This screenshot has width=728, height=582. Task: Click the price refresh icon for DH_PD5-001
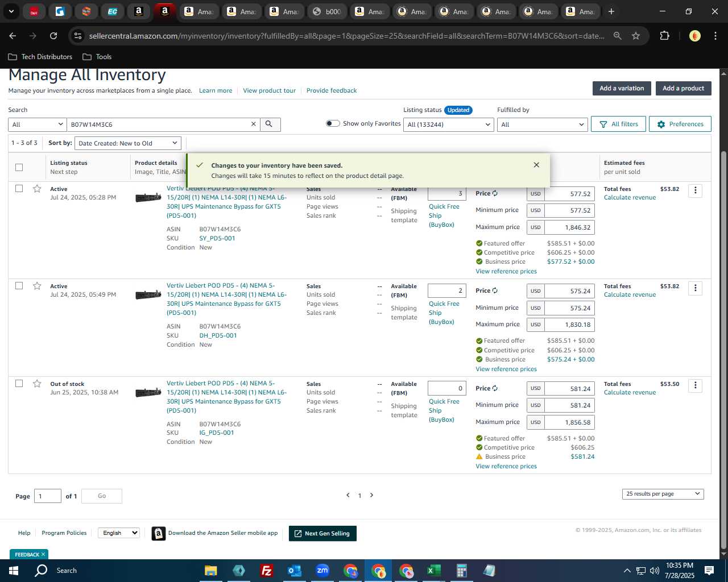pos(495,291)
